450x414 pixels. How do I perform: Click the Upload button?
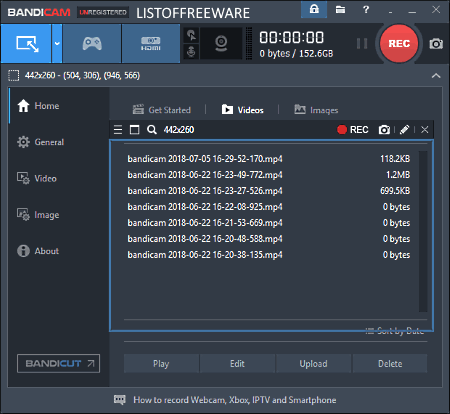(x=313, y=363)
